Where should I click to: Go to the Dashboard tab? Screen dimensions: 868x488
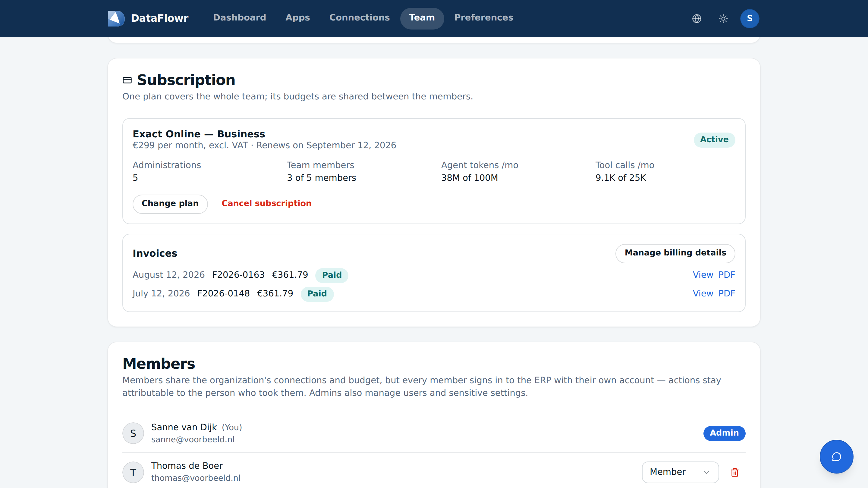[x=240, y=17]
